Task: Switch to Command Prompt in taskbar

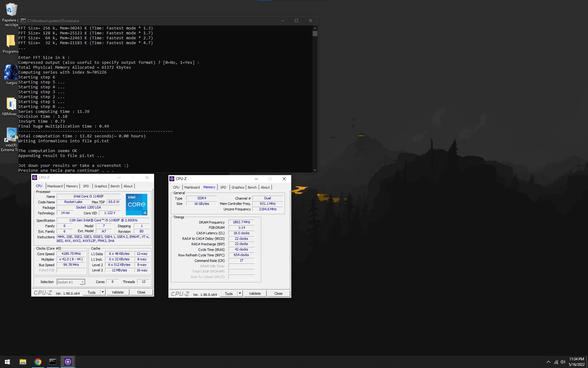Action: coord(53,362)
